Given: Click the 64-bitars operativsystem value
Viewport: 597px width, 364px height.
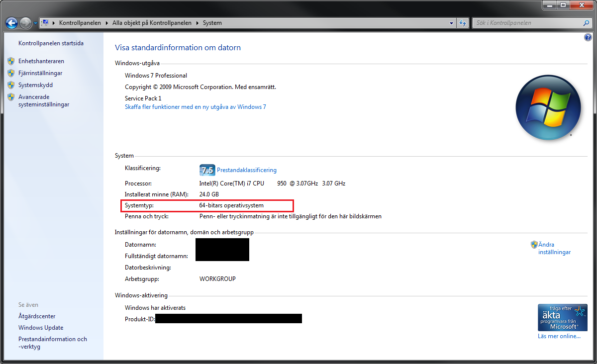Looking at the screenshot, I should coord(231,205).
